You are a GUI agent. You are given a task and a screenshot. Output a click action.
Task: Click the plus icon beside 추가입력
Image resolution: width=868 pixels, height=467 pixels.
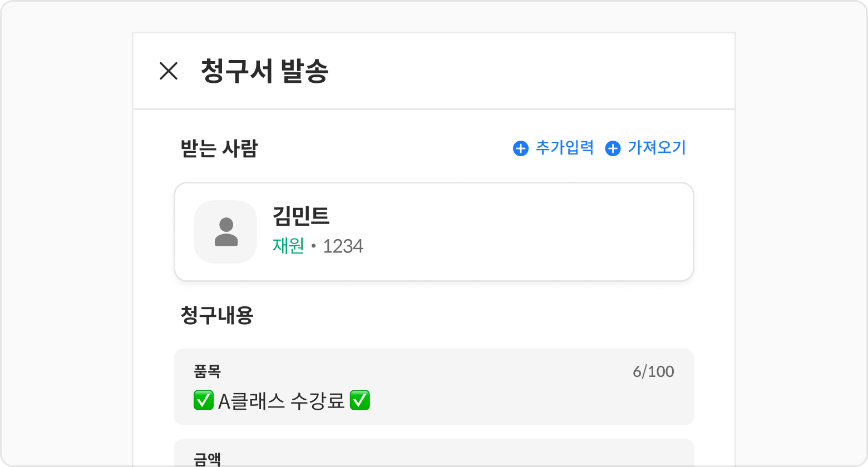click(520, 148)
